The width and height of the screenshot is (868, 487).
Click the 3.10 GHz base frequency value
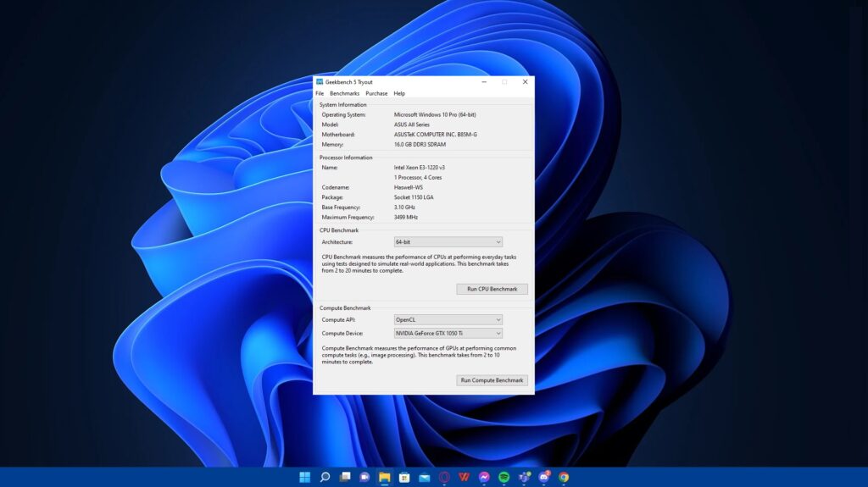point(404,207)
